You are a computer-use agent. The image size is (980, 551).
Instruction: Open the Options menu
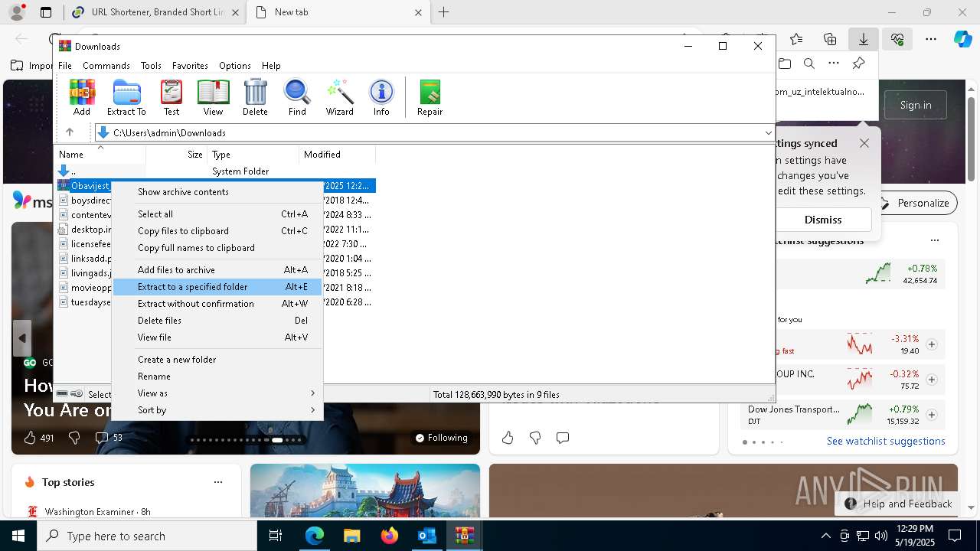tap(235, 66)
